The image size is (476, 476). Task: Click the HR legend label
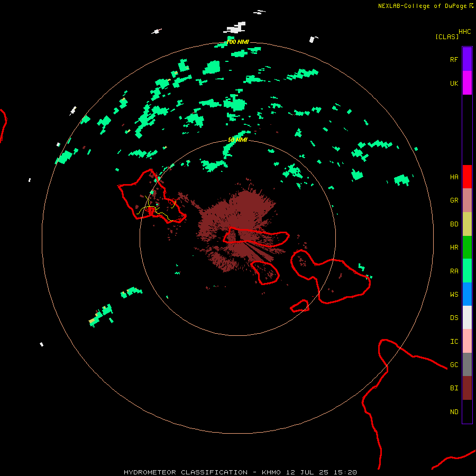click(x=454, y=248)
